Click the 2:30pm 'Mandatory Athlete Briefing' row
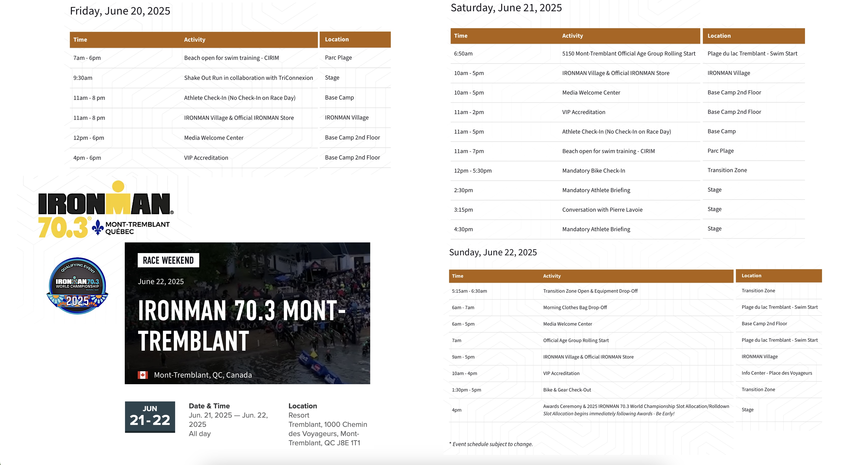The image size is (868, 465). click(x=627, y=190)
